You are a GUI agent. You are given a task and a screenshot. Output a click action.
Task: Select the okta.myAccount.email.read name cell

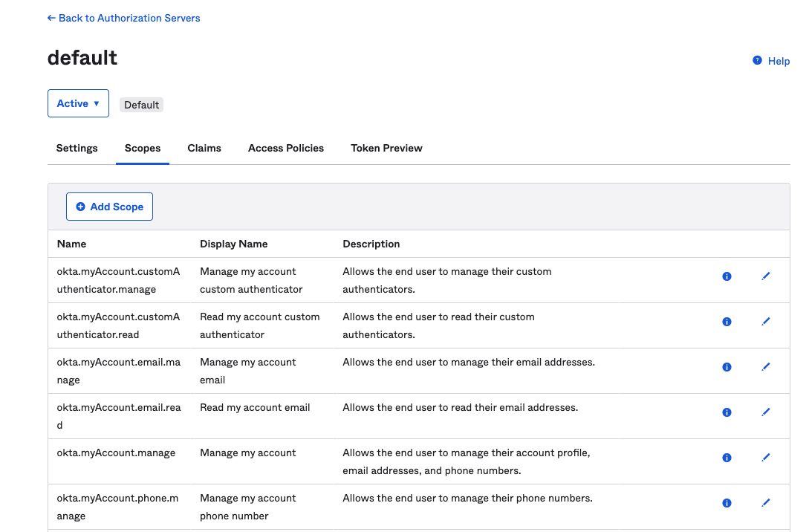[119, 416]
